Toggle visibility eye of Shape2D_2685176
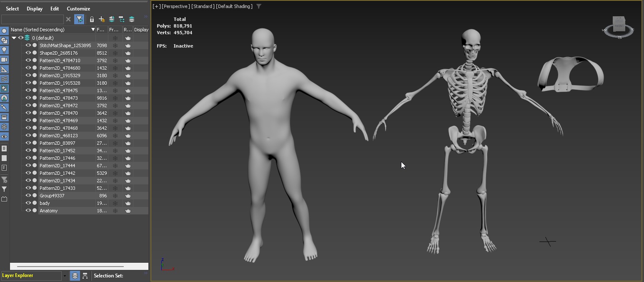Screen dimensions: 644x282 pos(28,53)
